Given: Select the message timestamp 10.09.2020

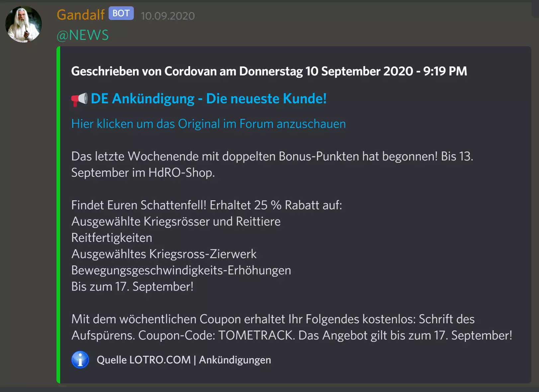Looking at the screenshot, I should click(x=167, y=16).
